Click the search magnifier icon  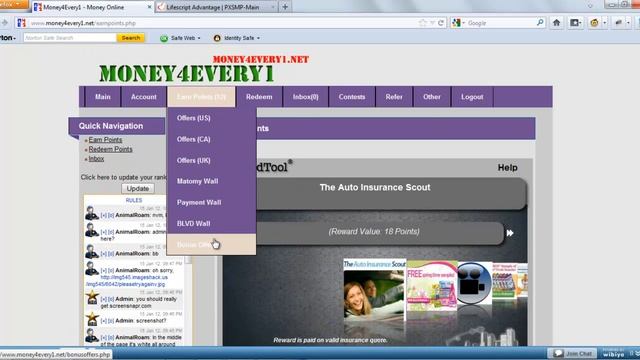click(x=540, y=23)
